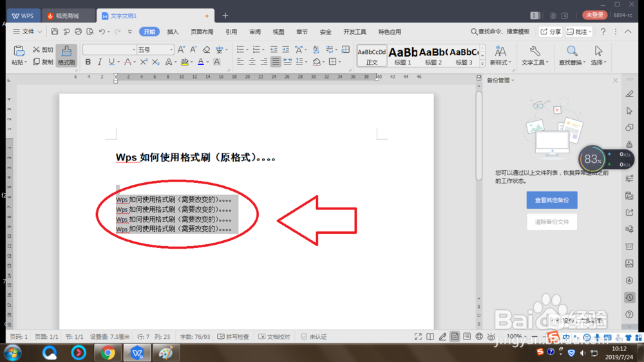
Task: Undo the last action
Action: (x=102, y=32)
